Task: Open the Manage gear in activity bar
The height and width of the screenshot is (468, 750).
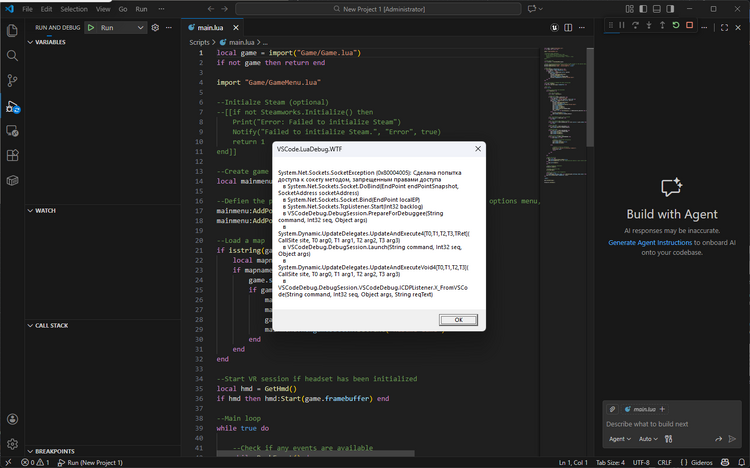Action: 12,444
